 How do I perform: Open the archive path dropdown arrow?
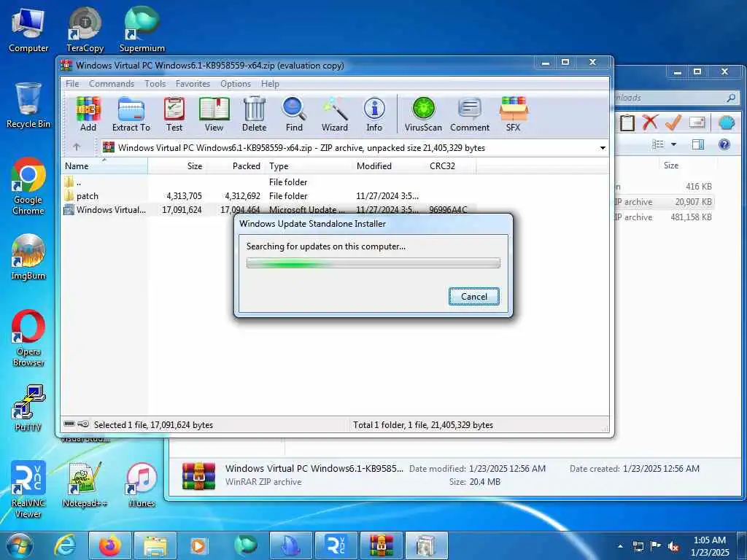603,147
